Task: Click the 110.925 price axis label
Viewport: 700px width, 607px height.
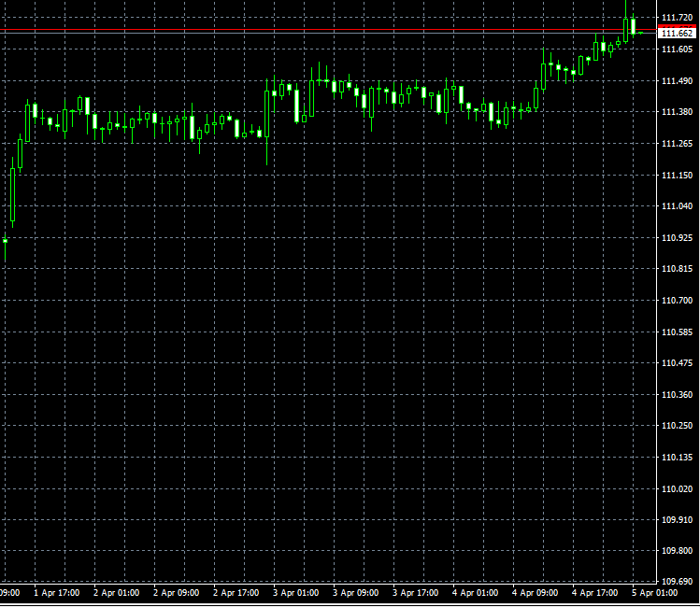Action: click(x=677, y=238)
